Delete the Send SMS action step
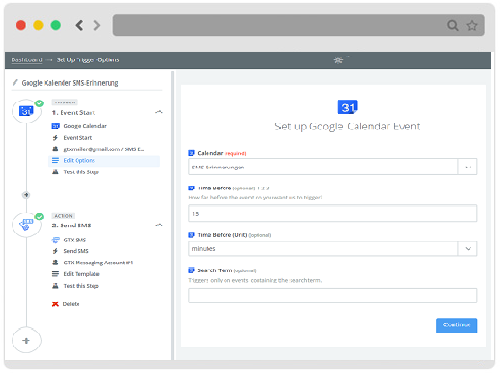Image resolution: width=500 pixels, height=373 pixels. point(71,304)
